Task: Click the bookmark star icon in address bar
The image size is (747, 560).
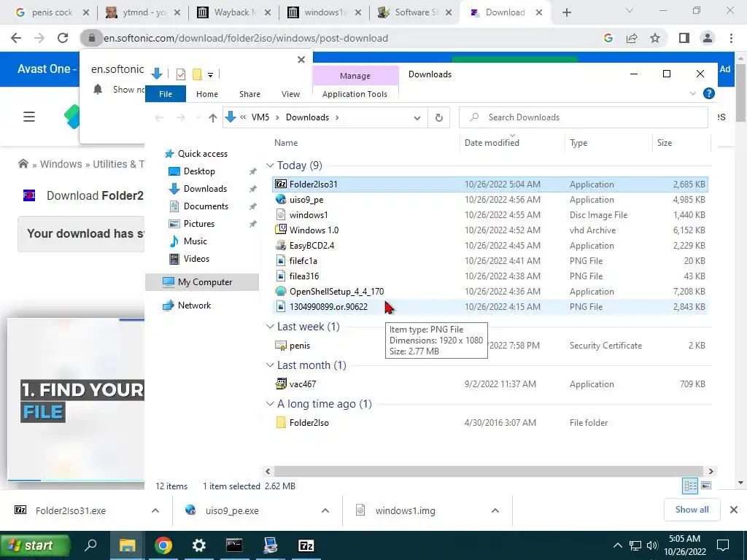Action: [x=655, y=38]
